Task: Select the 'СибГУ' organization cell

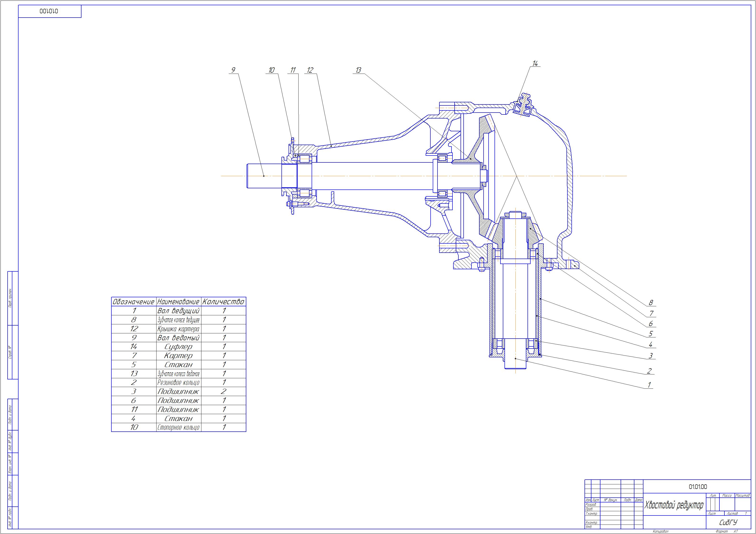Action: click(x=728, y=523)
